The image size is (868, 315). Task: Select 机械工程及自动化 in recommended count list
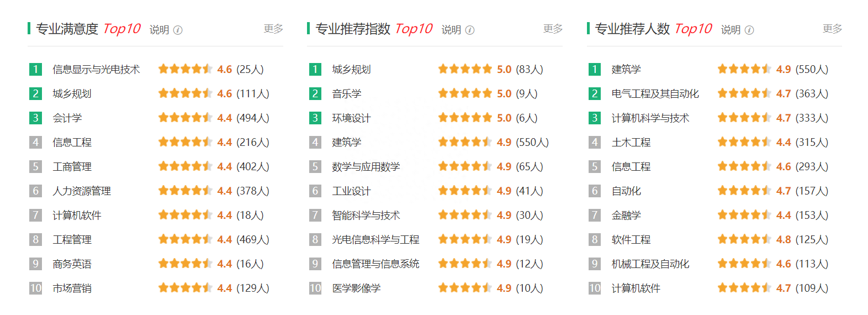tap(650, 264)
